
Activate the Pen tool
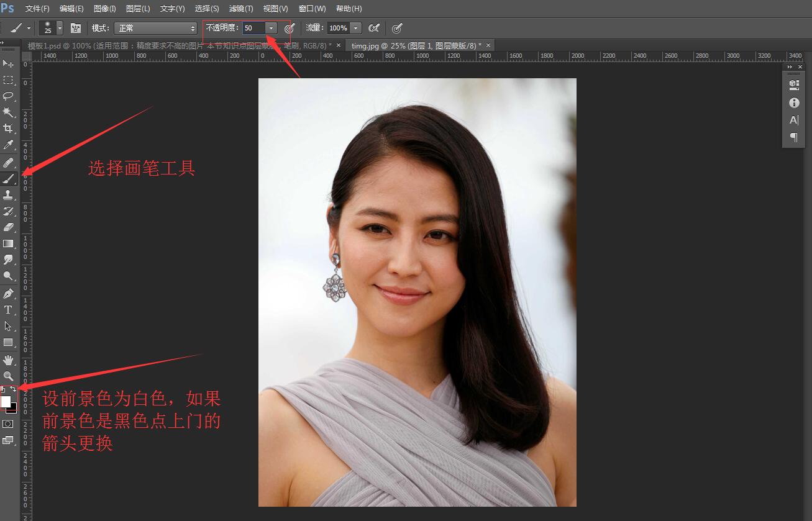tap(8, 293)
